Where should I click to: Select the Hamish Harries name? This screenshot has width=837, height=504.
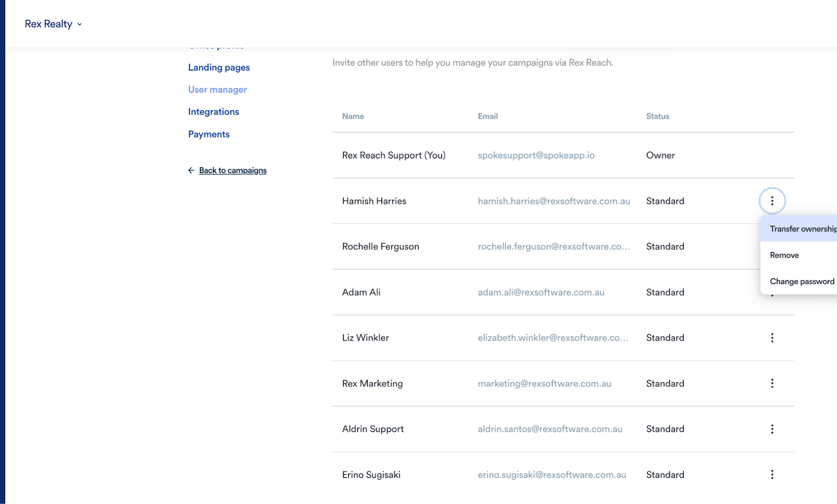374,201
